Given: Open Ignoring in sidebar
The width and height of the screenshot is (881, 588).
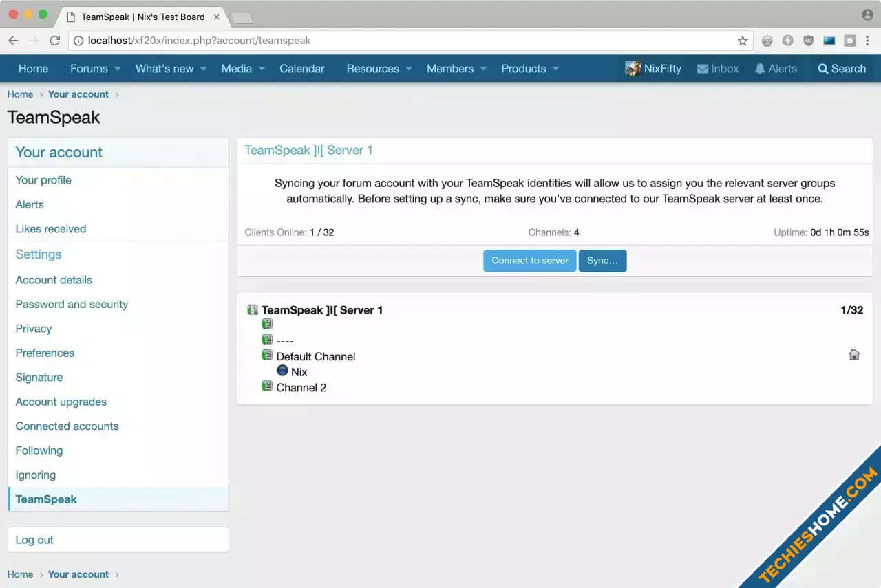Looking at the screenshot, I should pyautogui.click(x=118, y=475).
